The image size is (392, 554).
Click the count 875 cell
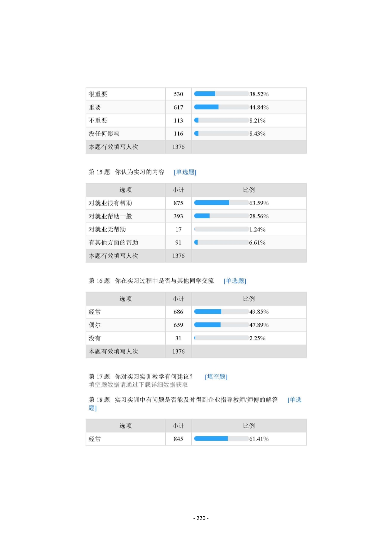tap(178, 203)
